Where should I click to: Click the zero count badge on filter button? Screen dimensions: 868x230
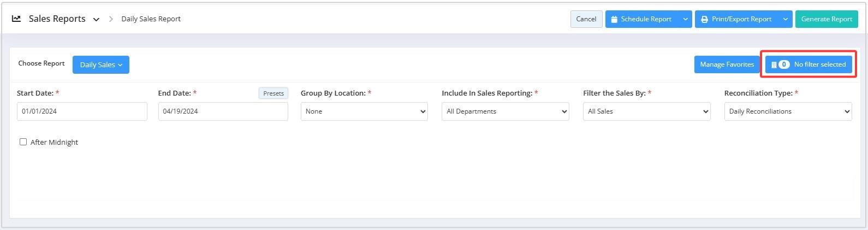[784, 64]
